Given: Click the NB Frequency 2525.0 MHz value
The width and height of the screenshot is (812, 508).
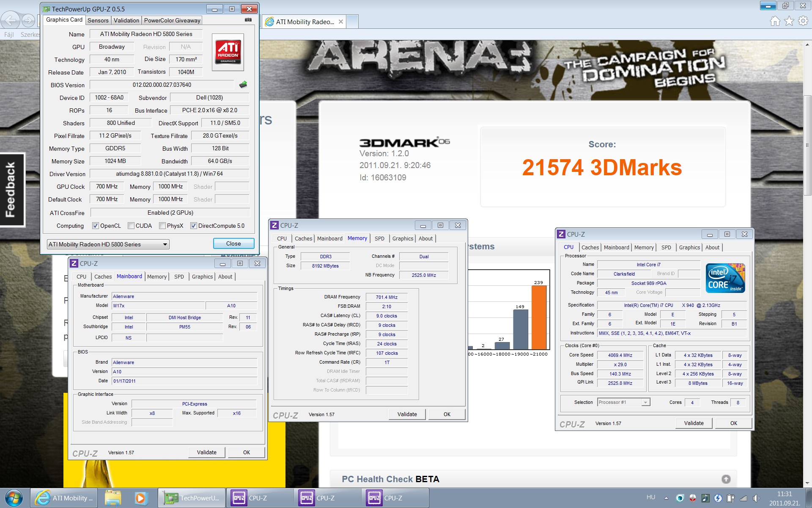Looking at the screenshot, I should (x=424, y=275).
